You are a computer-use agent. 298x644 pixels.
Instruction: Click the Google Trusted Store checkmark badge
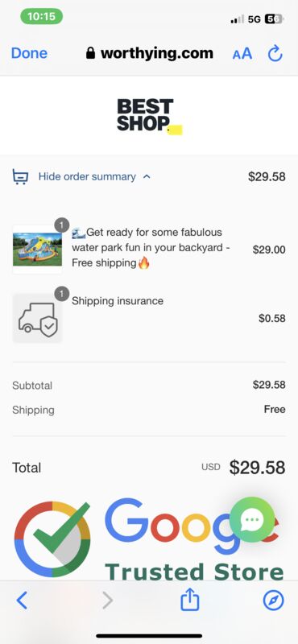click(x=52, y=539)
